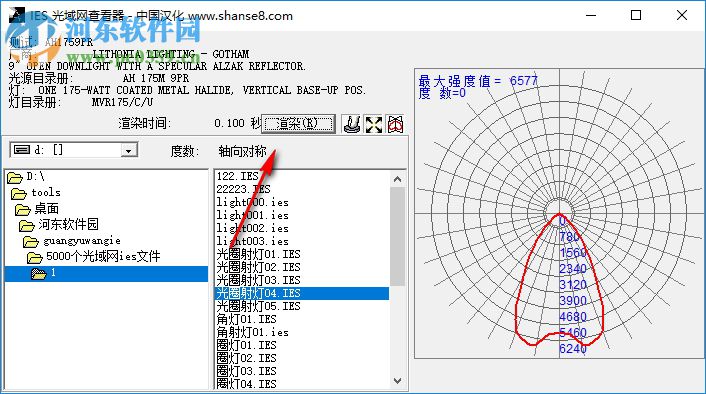The height and width of the screenshot is (394, 706).
Task: Select file 光圈射灯01.IES
Action: point(258,254)
